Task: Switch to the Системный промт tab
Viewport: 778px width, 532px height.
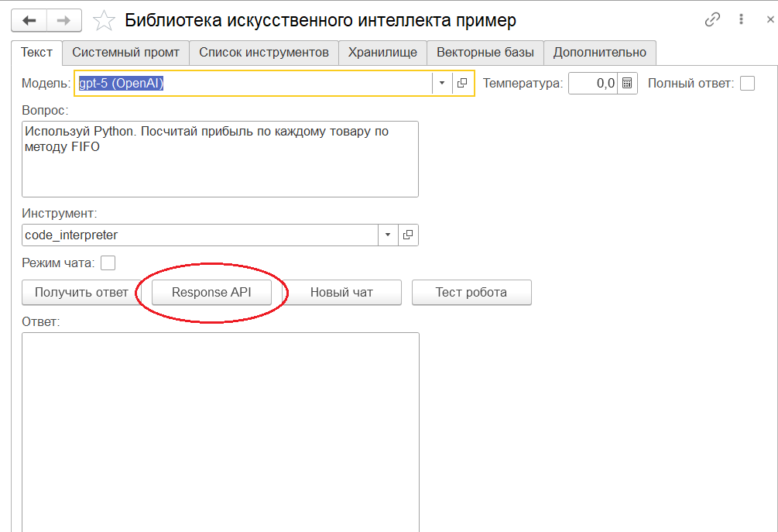Action: (x=125, y=53)
